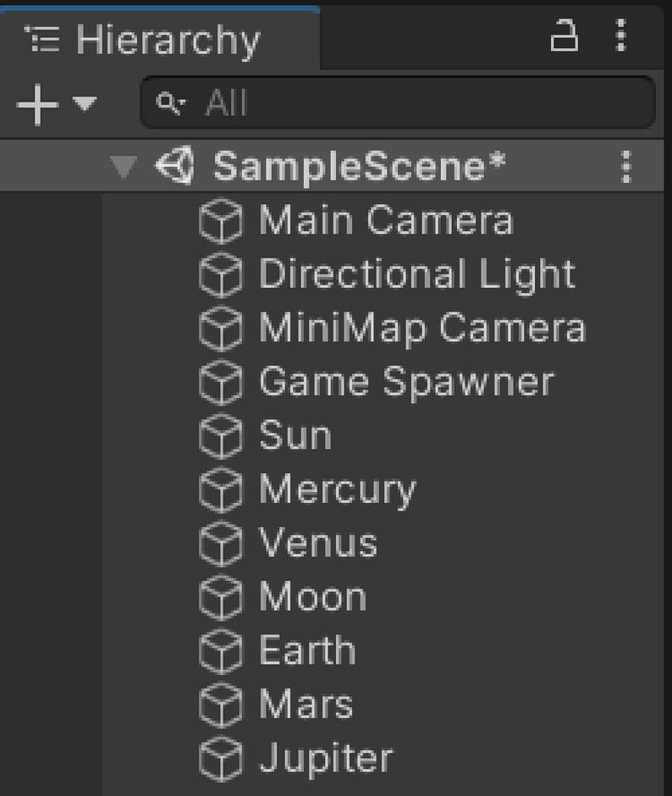Select Mercury in the hierarchy
The height and width of the screenshot is (796, 672).
[x=337, y=490]
